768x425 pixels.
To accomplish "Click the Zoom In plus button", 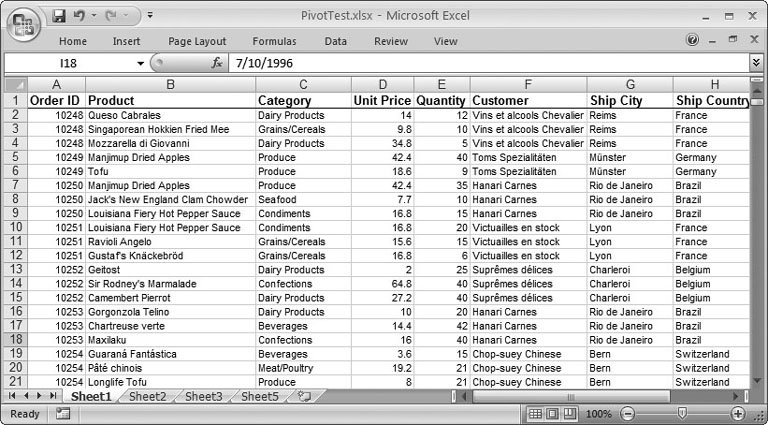I will (738, 414).
